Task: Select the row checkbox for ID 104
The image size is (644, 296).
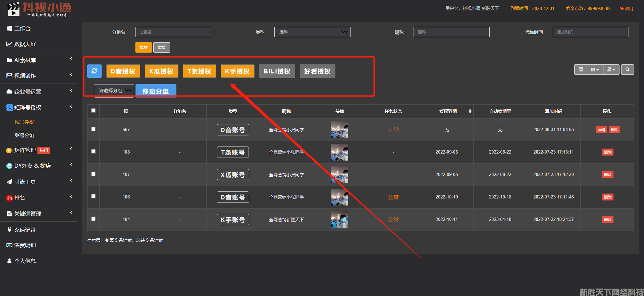Action: (94, 219)
